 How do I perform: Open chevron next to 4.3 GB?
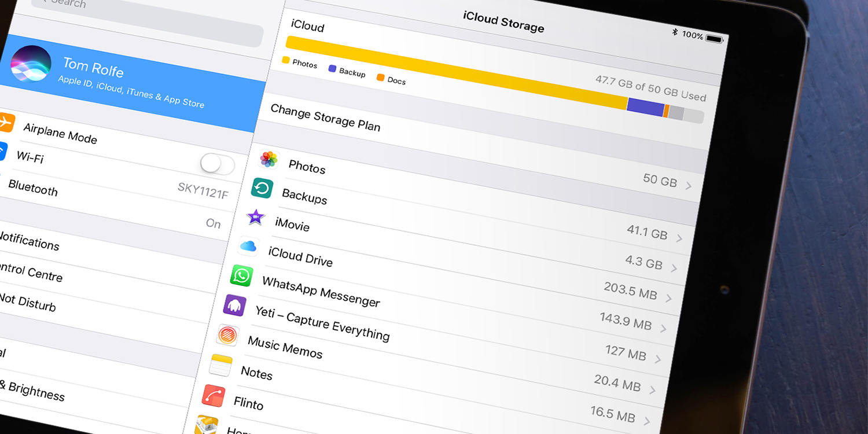674,268
